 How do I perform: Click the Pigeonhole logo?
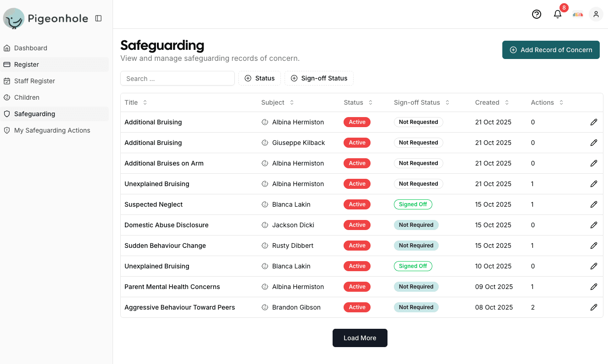tap(46, 19)
